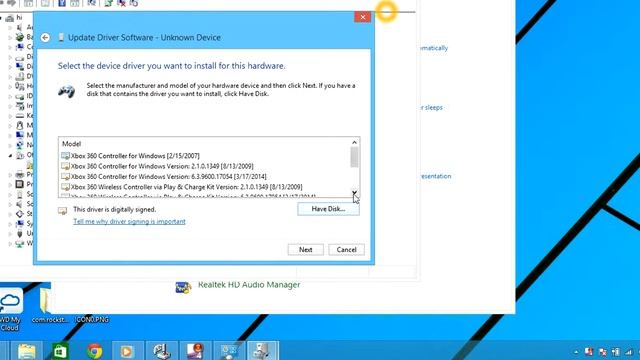This screenshot has width=640, height=360.
Task: Click the Have Disk... button
Action: [x=328, y=209]
